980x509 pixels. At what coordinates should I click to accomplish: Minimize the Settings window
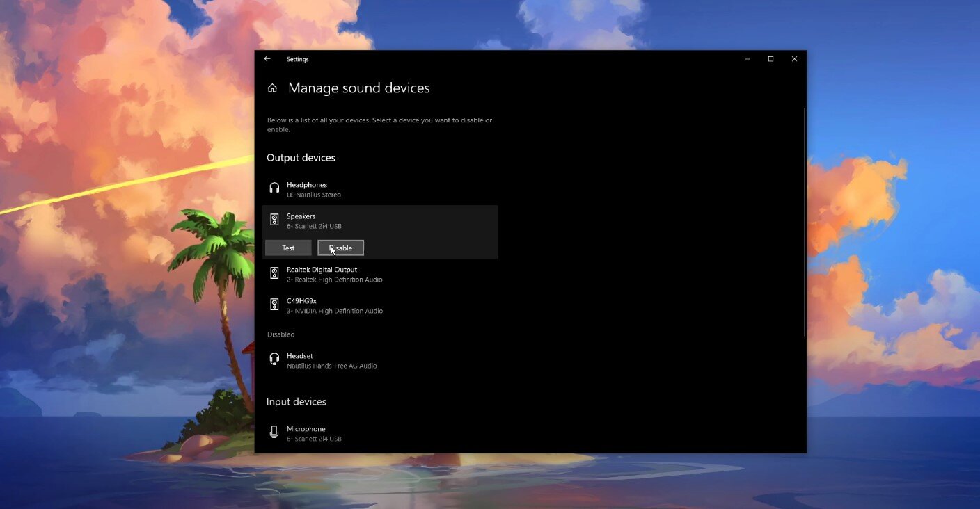(x=747, y=59)
